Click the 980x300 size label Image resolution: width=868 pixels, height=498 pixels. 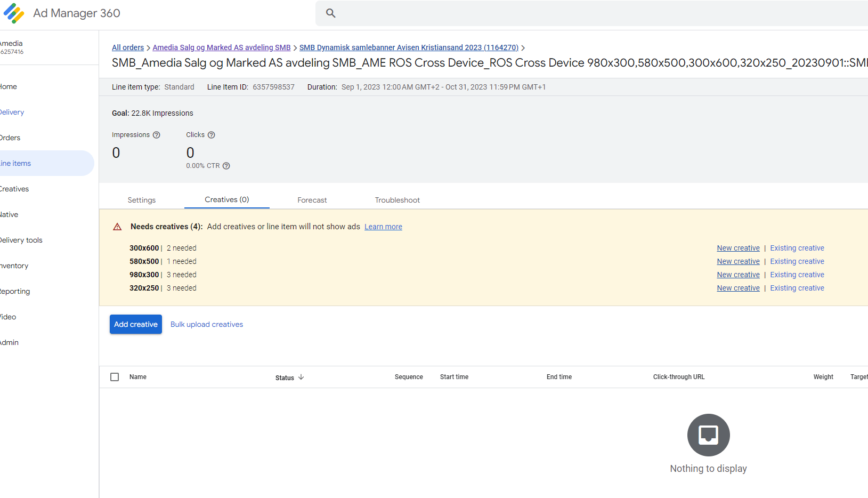coord(144,275)
